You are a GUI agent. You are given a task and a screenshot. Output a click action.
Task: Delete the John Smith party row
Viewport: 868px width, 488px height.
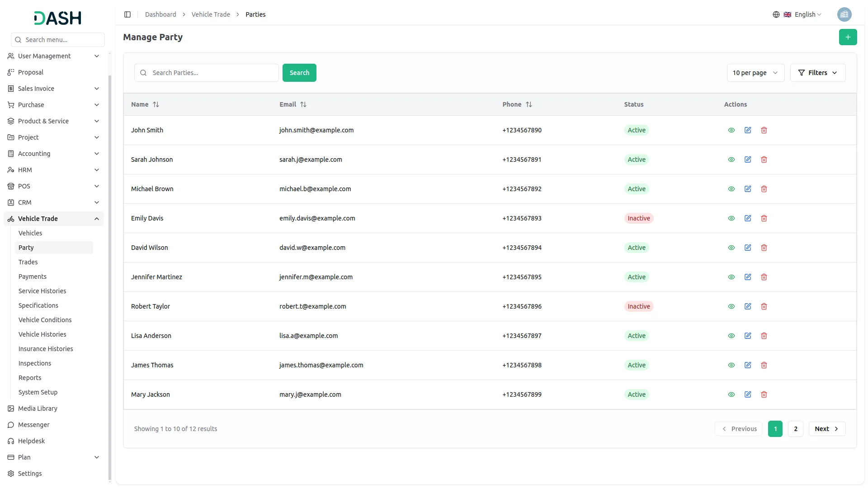[x=764, y=130]
